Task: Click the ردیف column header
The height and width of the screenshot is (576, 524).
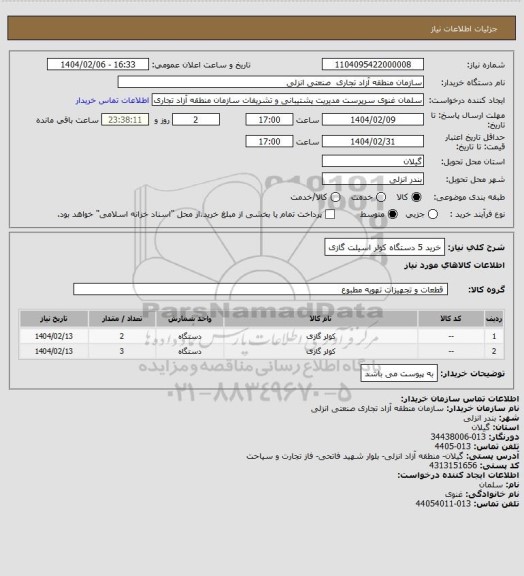Action: pyautogui.click(x=494, y=318)
